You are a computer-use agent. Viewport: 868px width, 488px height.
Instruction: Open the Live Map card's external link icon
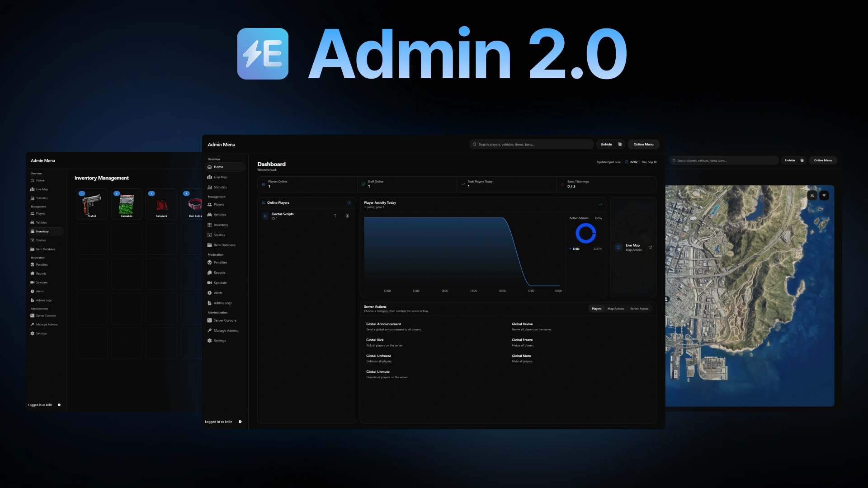coord(651,247)
